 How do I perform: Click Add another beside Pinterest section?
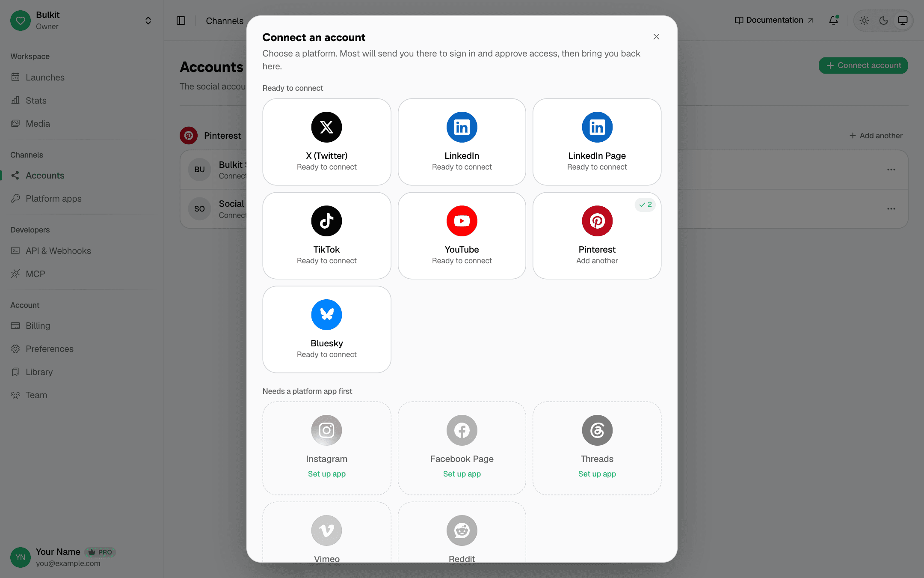tap(876, 136)
